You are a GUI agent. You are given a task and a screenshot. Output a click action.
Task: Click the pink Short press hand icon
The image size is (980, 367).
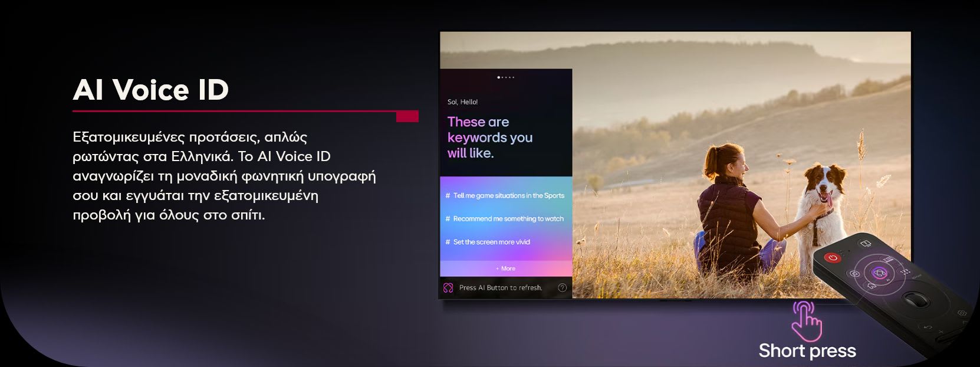[x=806, y=320]
